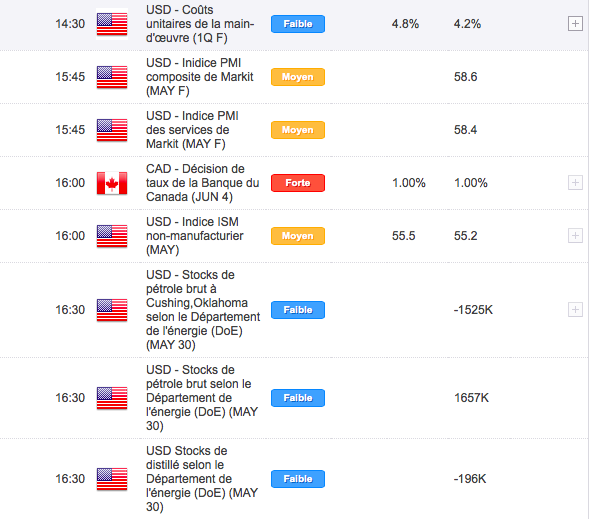The width and height of the screenshot is (600, 519).
Task: Click Moyen badge on PMI composite row
Action: pyautogui.click(x=298, y=77)
